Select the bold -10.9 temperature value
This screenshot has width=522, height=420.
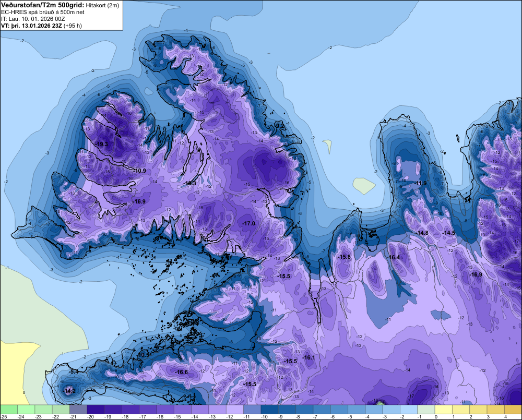(x=139, y=171)
